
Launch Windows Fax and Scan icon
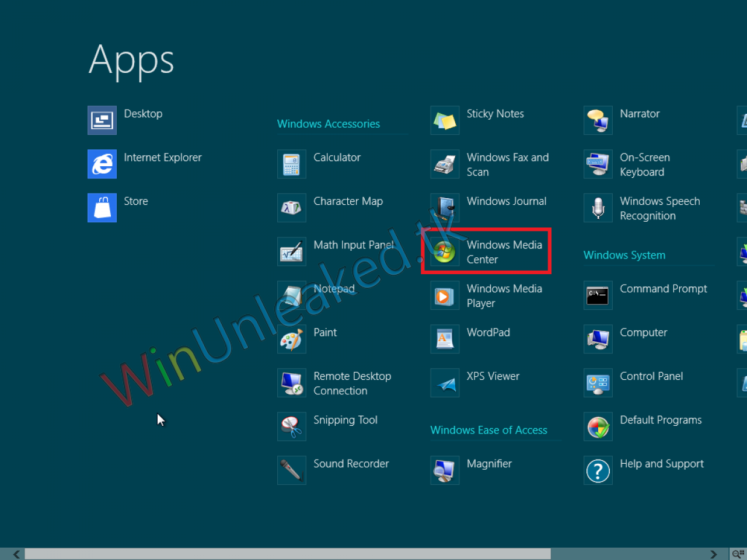pyautogui.click(x=445, y=164)
